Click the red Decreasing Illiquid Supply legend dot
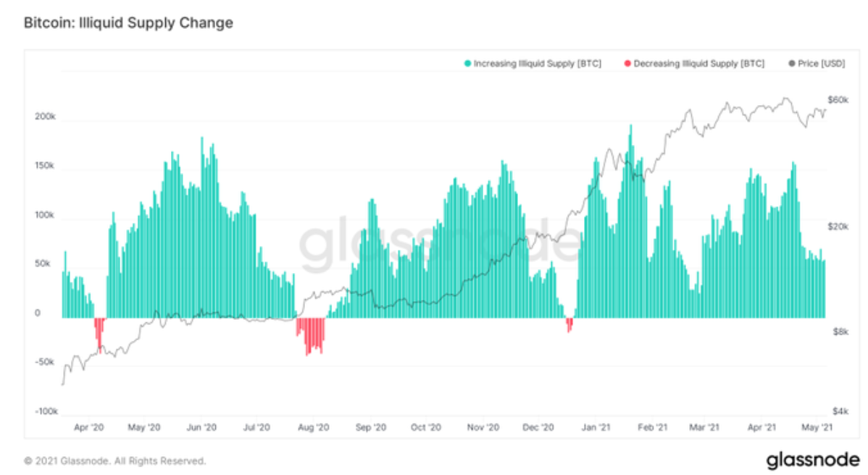 [x=627, y=64]
